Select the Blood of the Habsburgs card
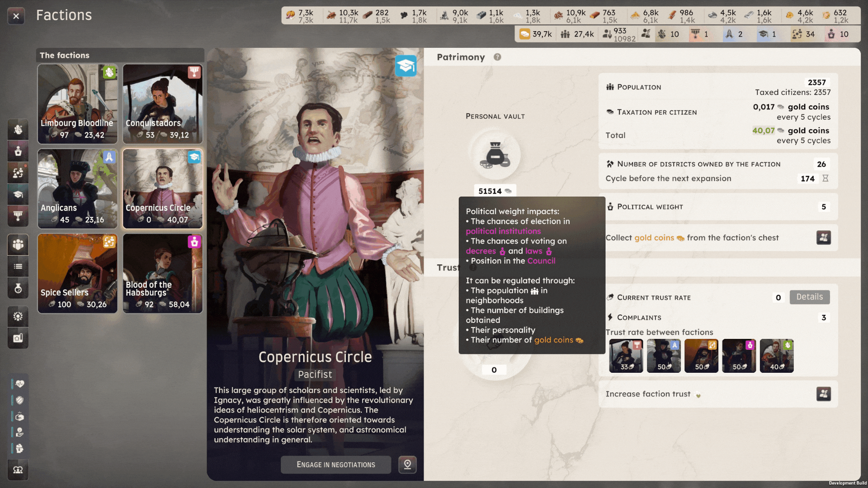Screen dimensions: 868x488 click(x=162, y=273)
